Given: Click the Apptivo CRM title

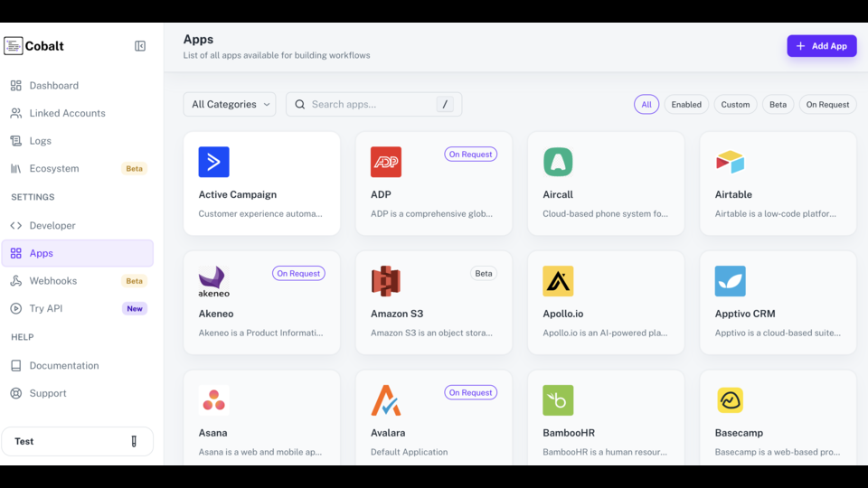Looking at the screenshot, I should pos(745,314).
